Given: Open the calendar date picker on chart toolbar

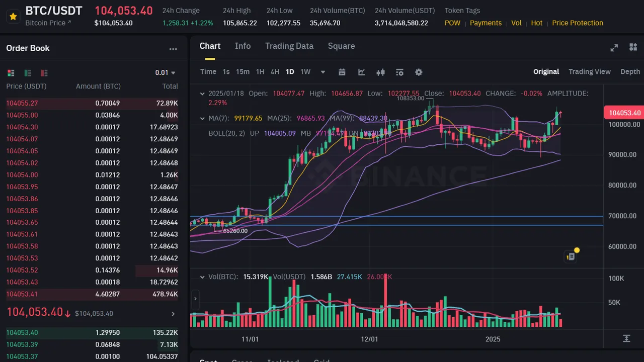Looking at the screenshot, I should [342, 72].
